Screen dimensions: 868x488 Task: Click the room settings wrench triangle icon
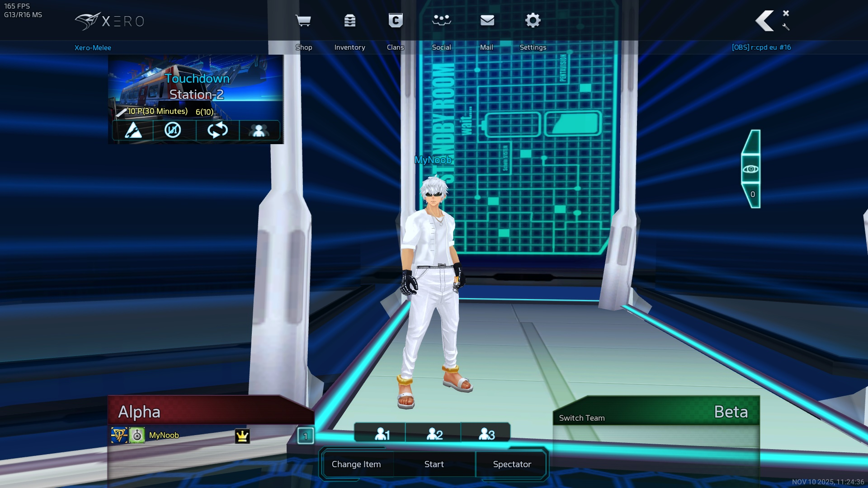(x=133, y=131)
